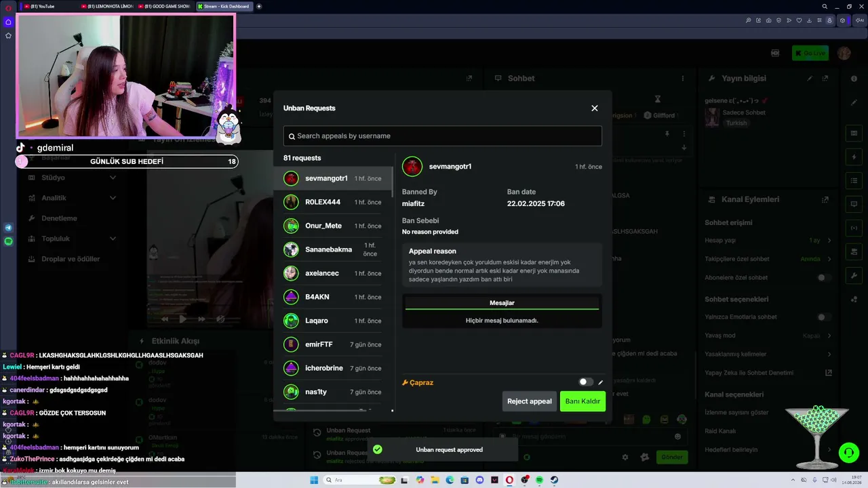Screen dimensions: 868x488
Task: Pop out the Yayın bilgisi panel
Action: click(x=825, y=79)
